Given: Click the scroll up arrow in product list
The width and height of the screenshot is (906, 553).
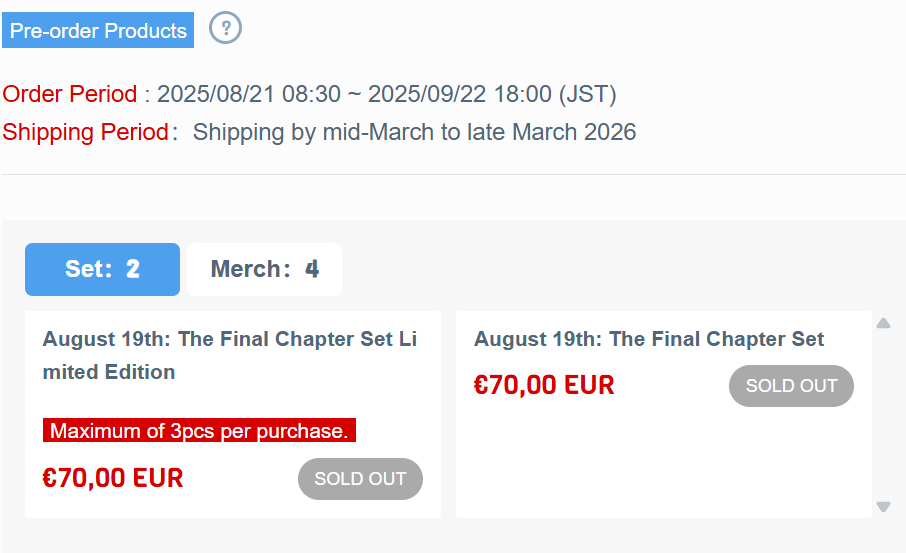Looking at the screenshot, I should pos(883,323).
